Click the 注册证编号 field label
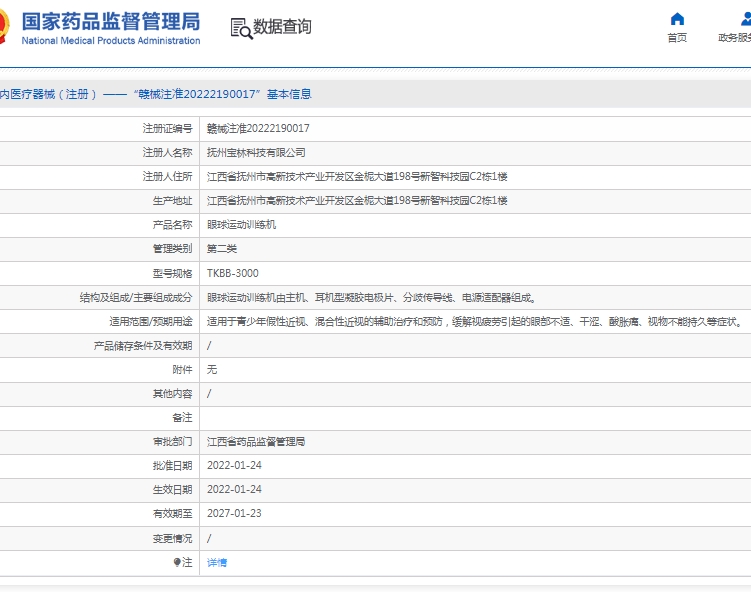This screenshot has width=751, height=592. pyautogui.click(x=167, y=128)
